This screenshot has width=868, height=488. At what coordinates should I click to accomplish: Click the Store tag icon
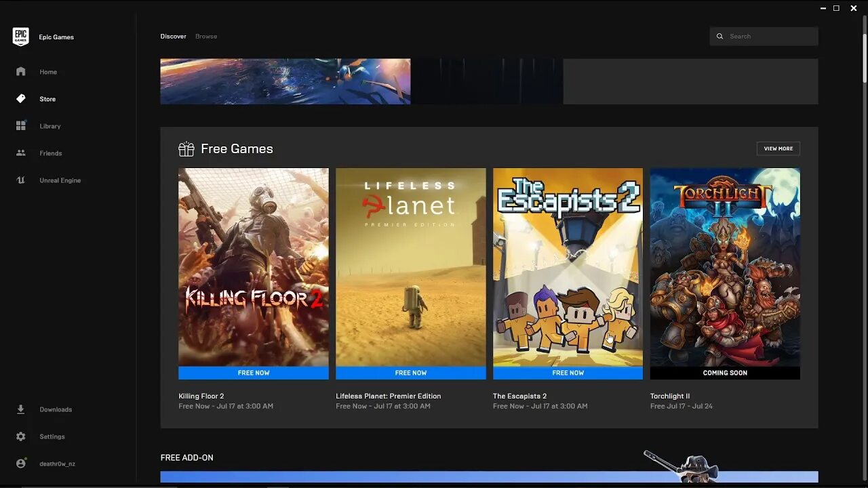[x=21, y=98]
